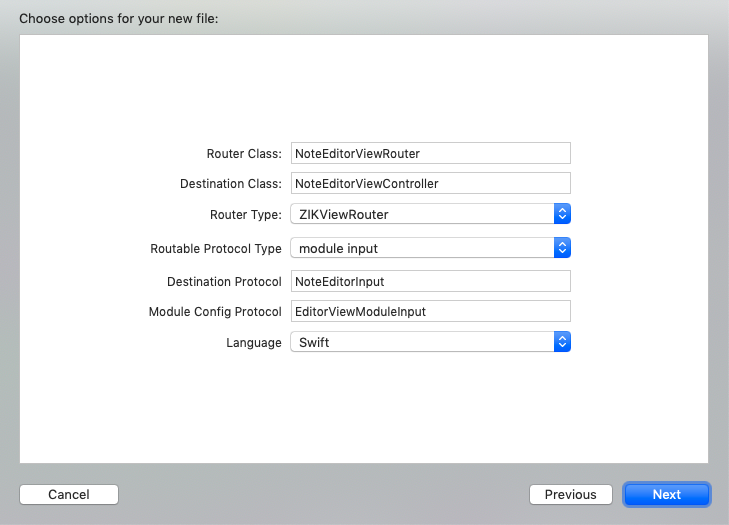Image resolution: width=729 pixels, height=525 pixels.
Task: Proceed with the Next button
Action: [667, 494]
